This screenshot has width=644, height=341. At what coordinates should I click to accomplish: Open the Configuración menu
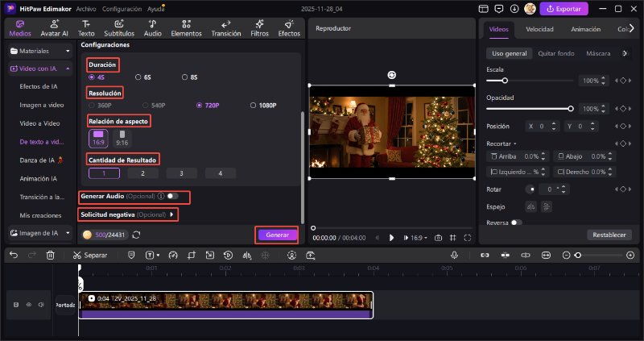pos(122,9)
